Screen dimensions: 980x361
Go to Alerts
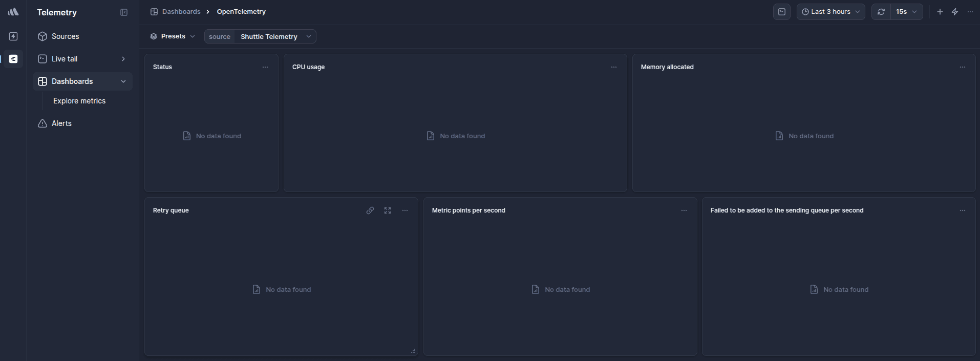61,123
